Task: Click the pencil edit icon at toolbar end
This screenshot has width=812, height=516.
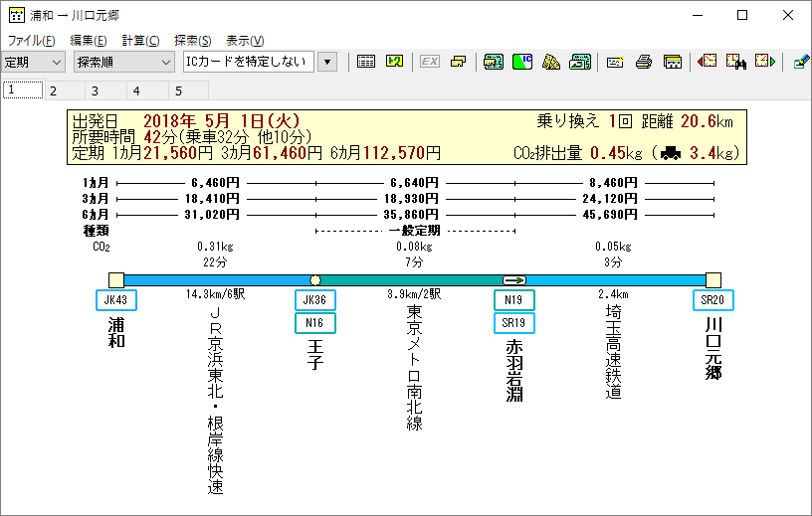Action: (801, 62)
